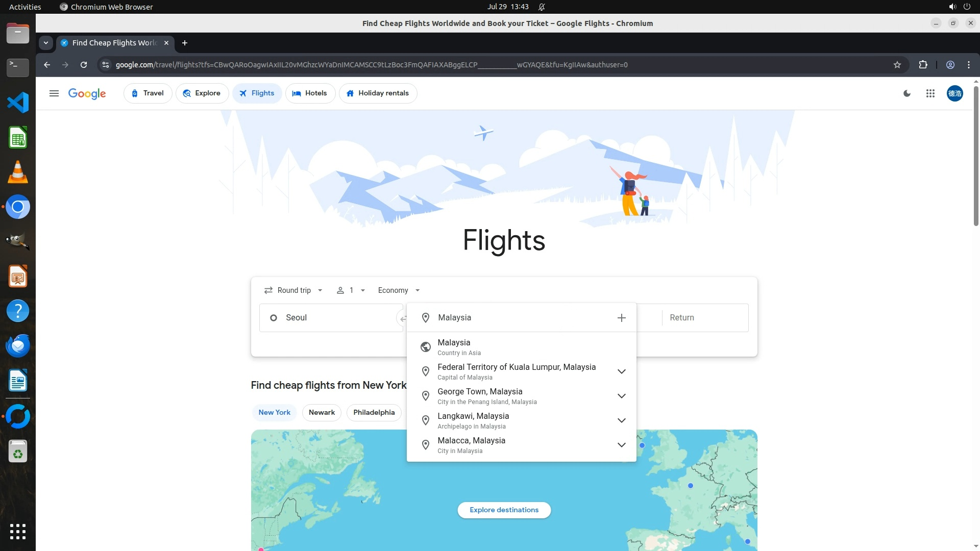Open the Economy class dropdown

tap(399, 290)
